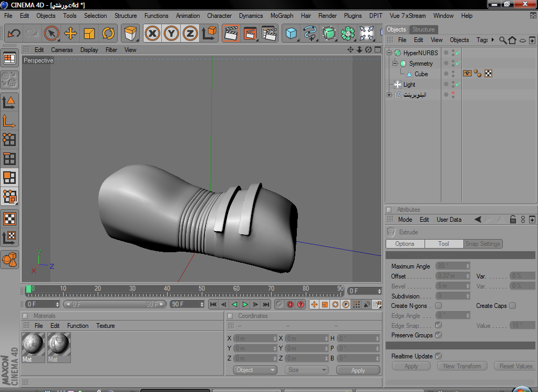The image size is (538, 392).
Task: Open the MoGraph menu
Action: [x=282, y=16]
